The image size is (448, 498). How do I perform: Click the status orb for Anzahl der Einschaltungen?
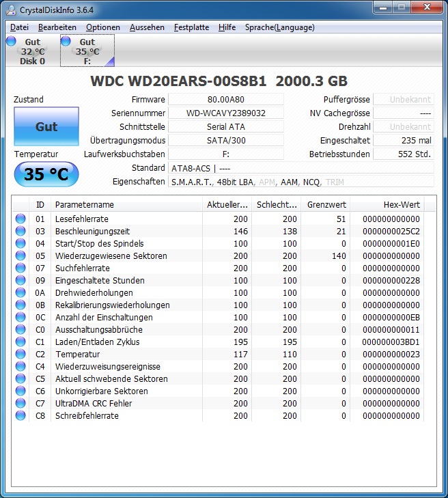click(x=20, y=317)
